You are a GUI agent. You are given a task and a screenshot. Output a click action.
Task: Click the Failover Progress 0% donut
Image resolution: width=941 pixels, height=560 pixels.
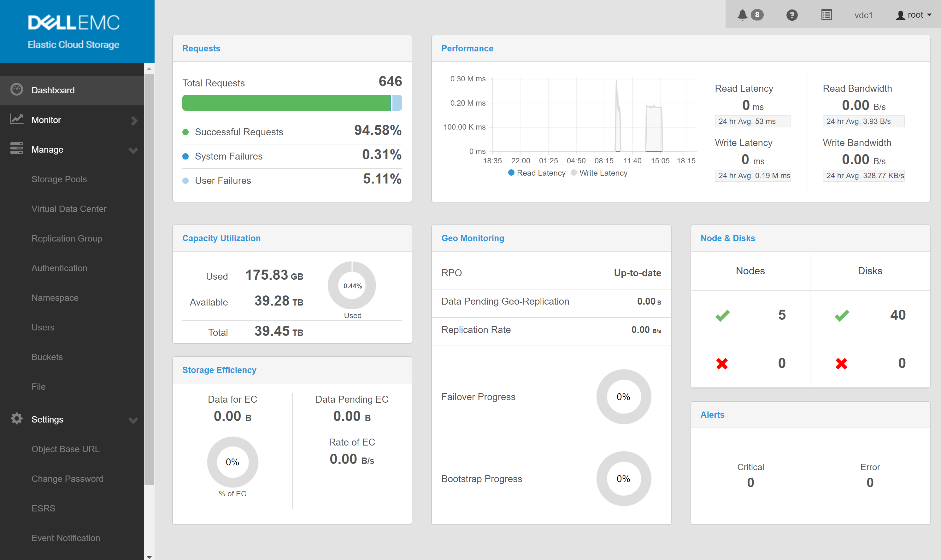tap(624, 397)
